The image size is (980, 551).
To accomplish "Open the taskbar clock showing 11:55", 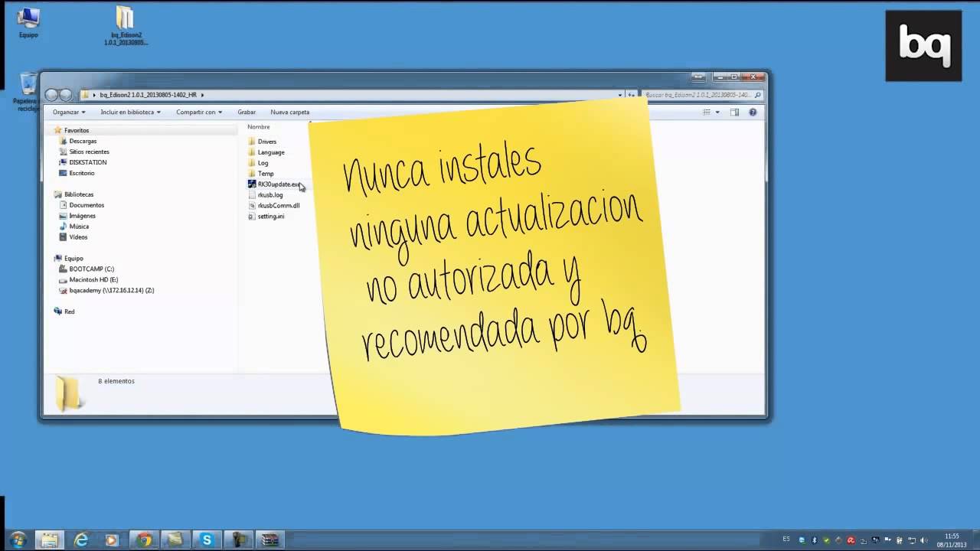I will (952, 540).
